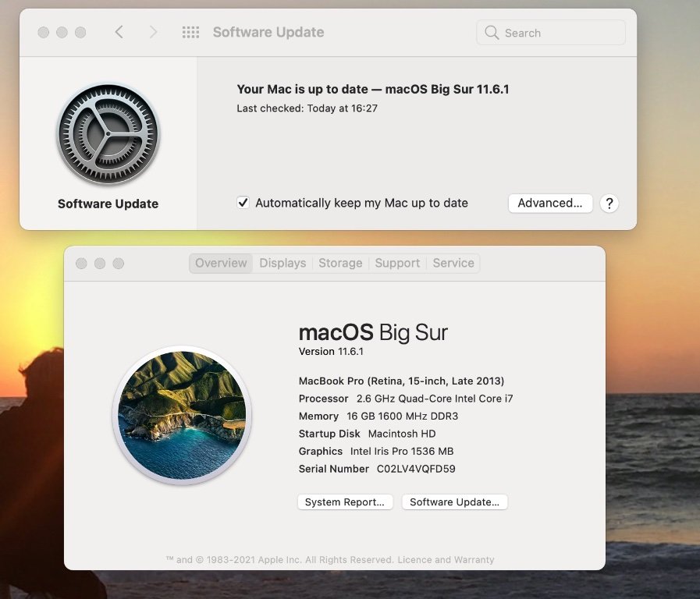This screenshot has height=599, width=700.
Task: Open the Advanced… update options
Action: point(550,204)
